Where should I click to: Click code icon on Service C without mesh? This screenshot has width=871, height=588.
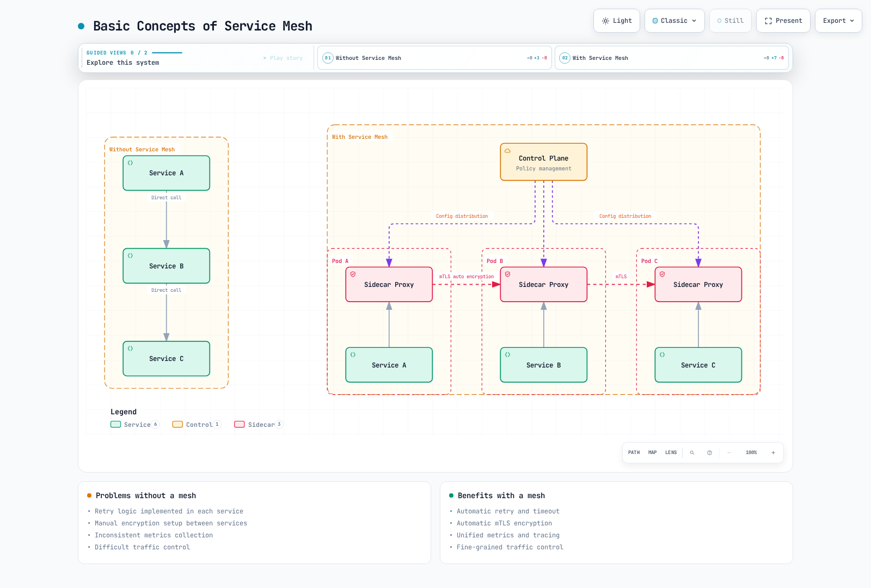click(131, 348)
